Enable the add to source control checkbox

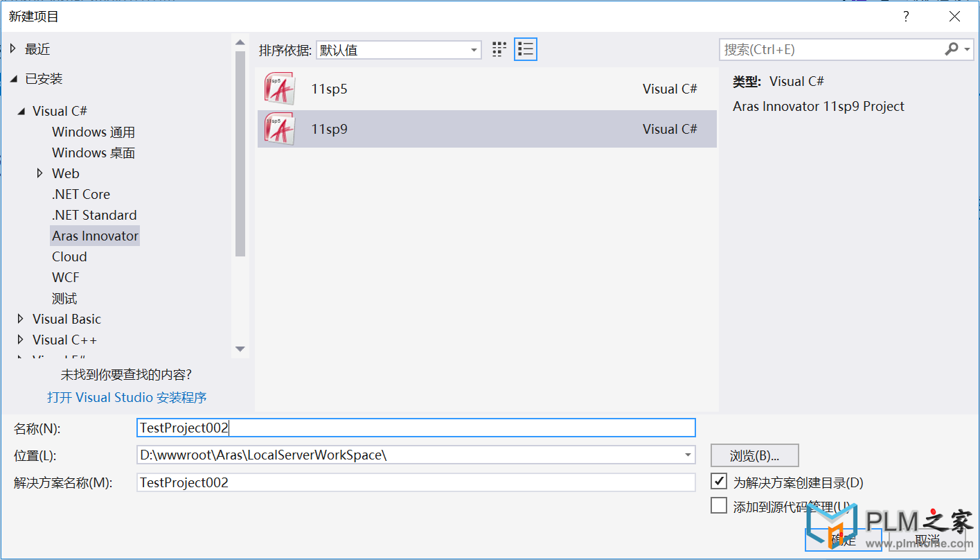pyautogui.click(x=719, y=506)
